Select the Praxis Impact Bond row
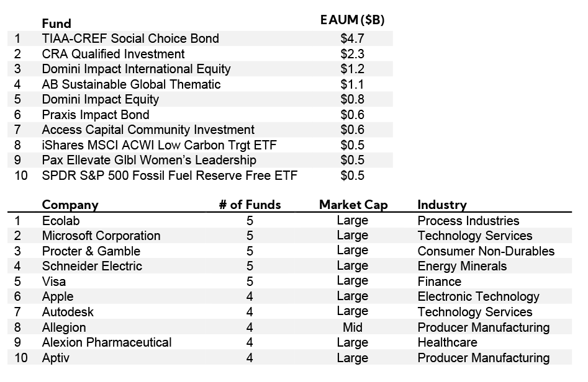The width and height of the screenshot is (588, 382). point(95,115)
